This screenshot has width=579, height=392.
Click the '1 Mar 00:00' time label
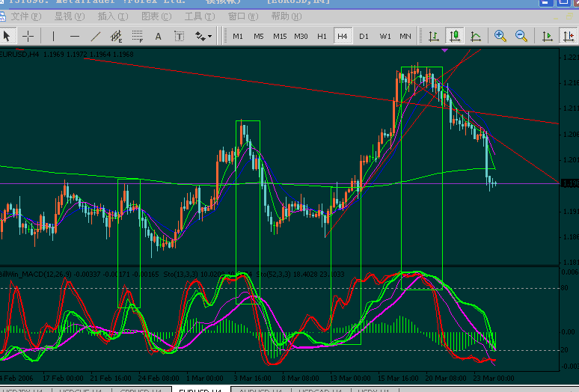[x=204, y=379]
